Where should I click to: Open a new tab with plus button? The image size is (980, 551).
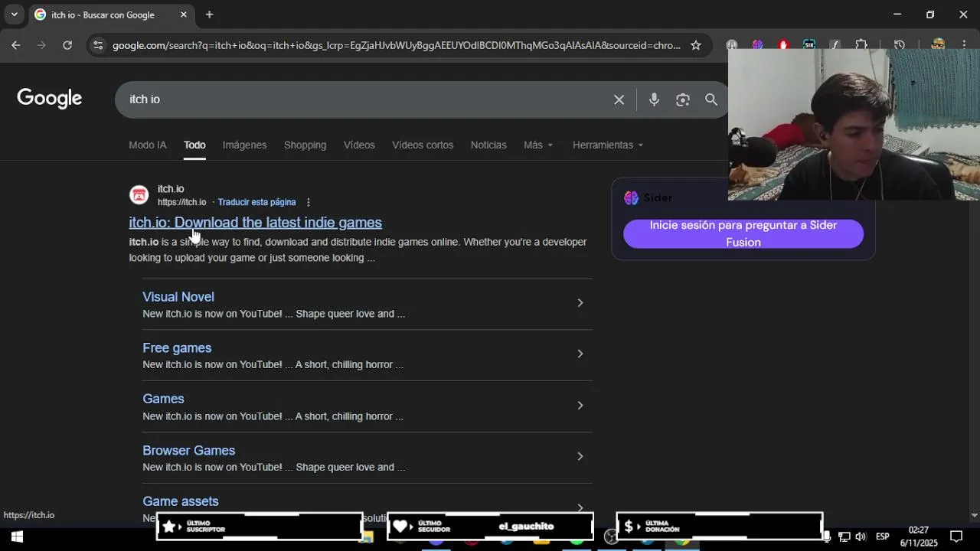pos(209,15)
